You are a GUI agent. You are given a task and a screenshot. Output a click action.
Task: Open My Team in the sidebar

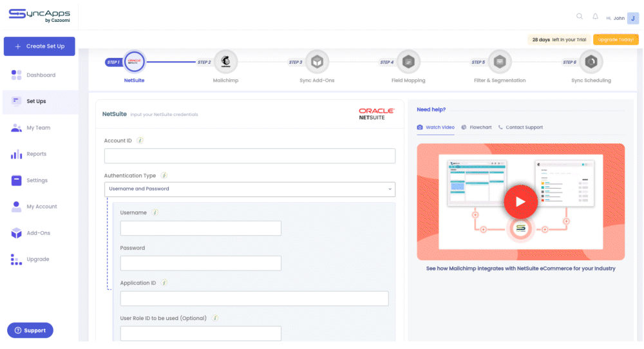pyautogui.click(x=39, y=127)
